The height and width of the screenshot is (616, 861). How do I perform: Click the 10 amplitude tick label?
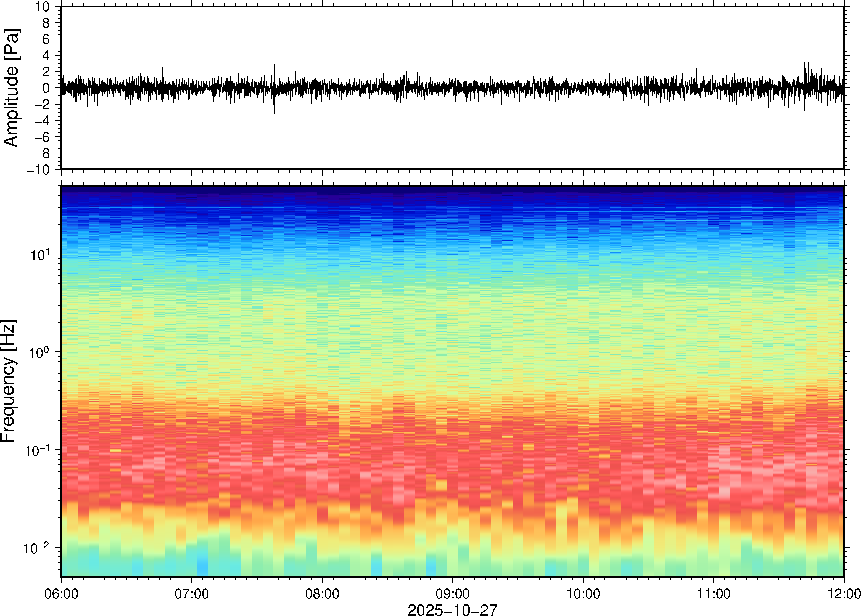43,7
